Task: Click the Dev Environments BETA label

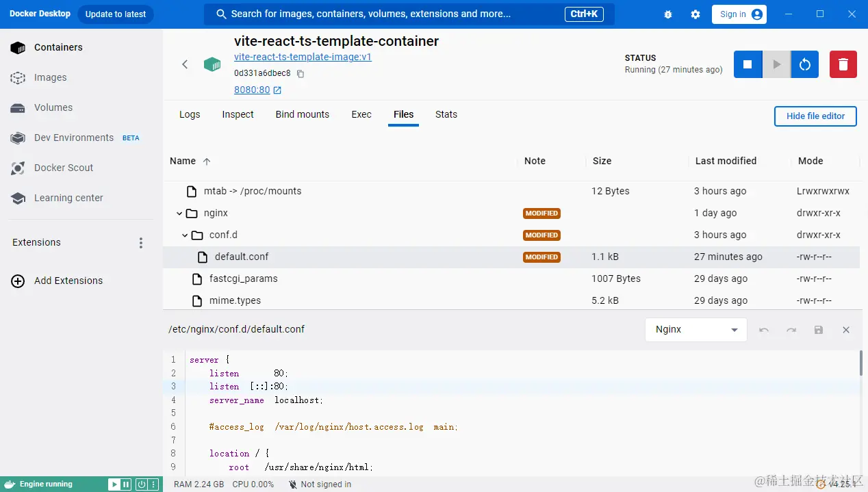Action: [x=131, y=138]
